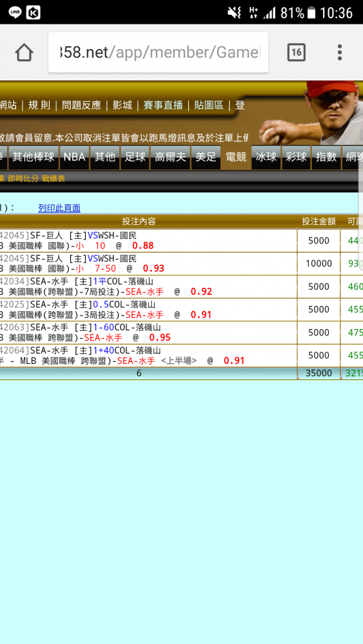
Task: Open the 戰績表 link
Action: pos(54,178)
